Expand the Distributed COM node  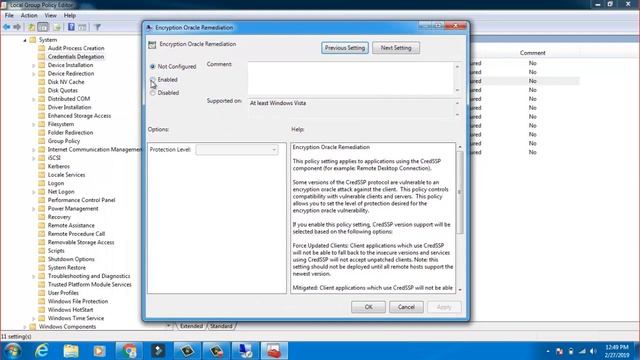pos(34,99)
